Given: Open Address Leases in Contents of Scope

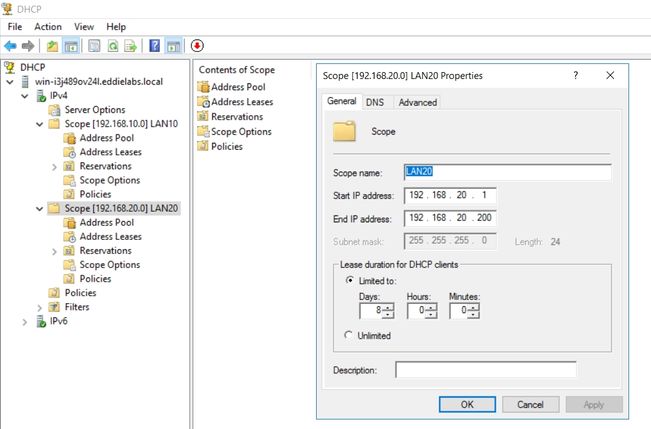Looking at the screenshot, I should (x=242, y=102).
